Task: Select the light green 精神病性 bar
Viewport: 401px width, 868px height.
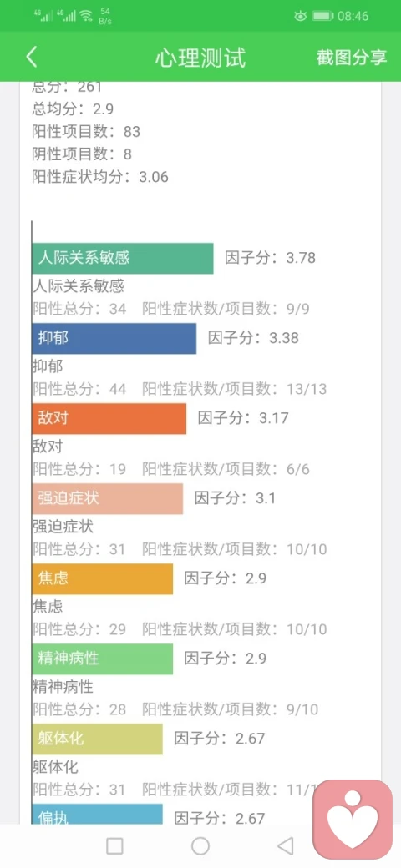Action: [x=103, y=659]
